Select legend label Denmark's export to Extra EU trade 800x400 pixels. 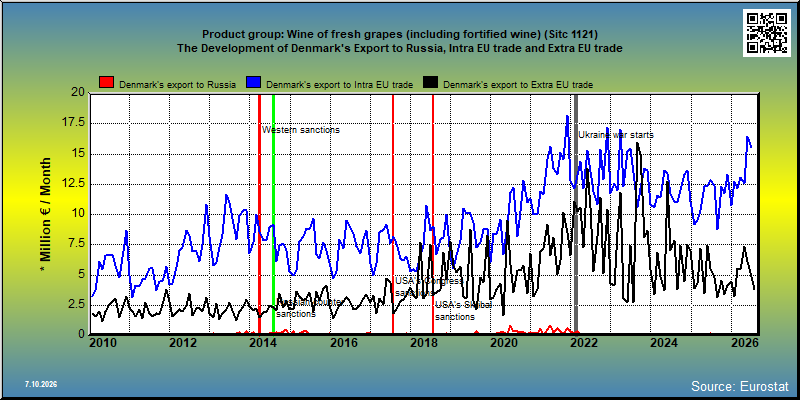click(x=518, y=85)
